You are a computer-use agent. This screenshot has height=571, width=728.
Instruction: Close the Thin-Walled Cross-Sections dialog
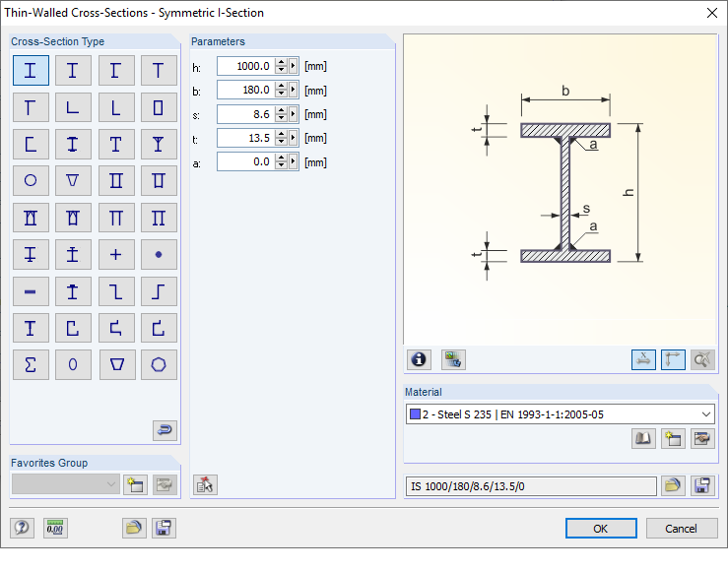[712, 13]
